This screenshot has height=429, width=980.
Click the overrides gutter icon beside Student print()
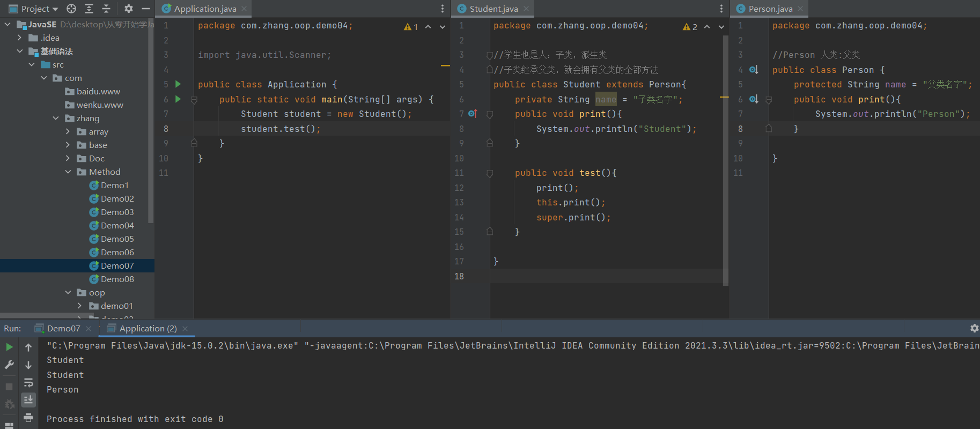tap(473, 114)
